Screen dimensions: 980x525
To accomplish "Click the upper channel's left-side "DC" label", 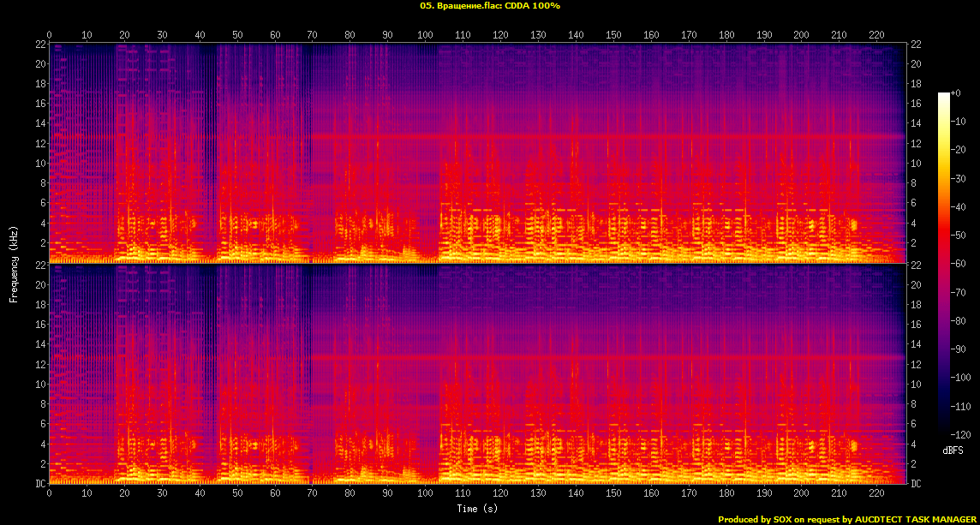I will click(x=40, y=262).
